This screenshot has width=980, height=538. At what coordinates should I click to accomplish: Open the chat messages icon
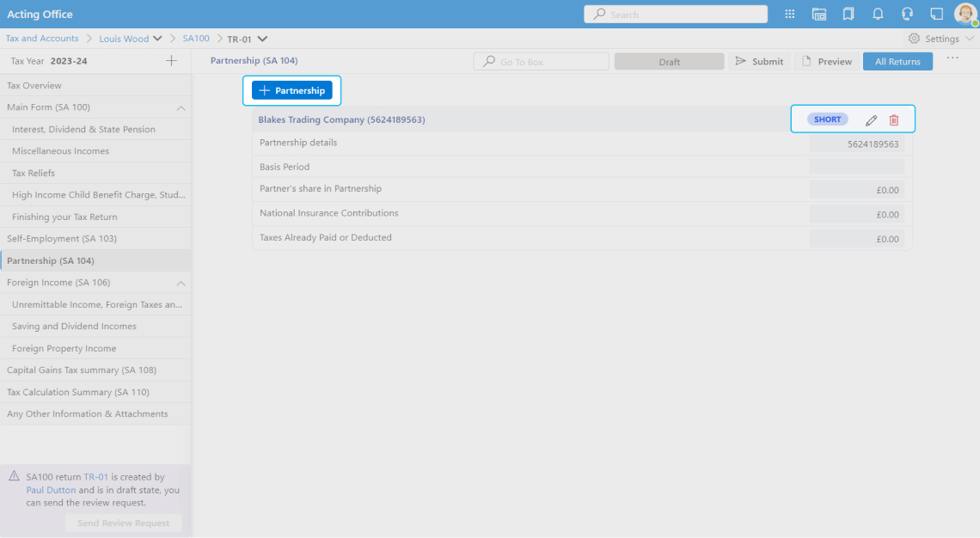pos(936,15)
